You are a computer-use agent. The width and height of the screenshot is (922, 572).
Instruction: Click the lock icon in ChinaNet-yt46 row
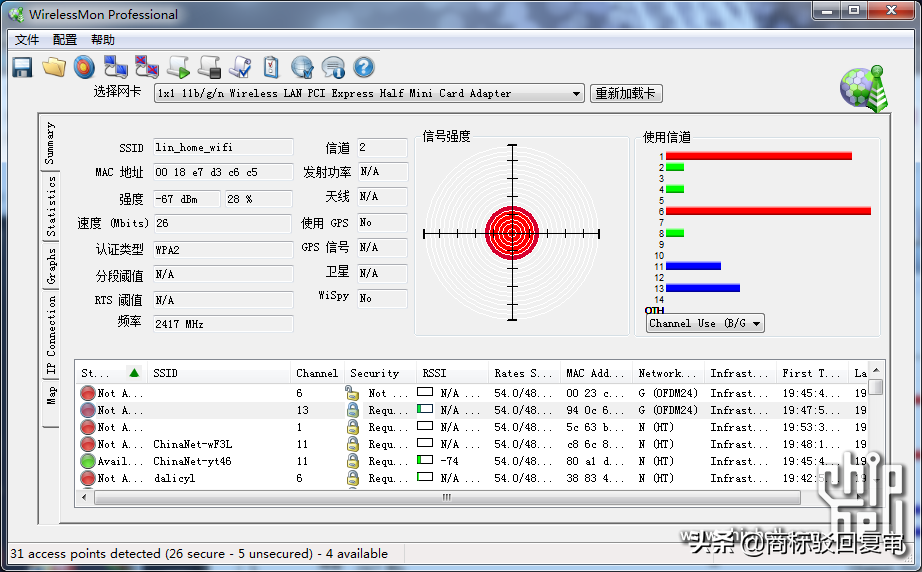(x=353, y=461)
